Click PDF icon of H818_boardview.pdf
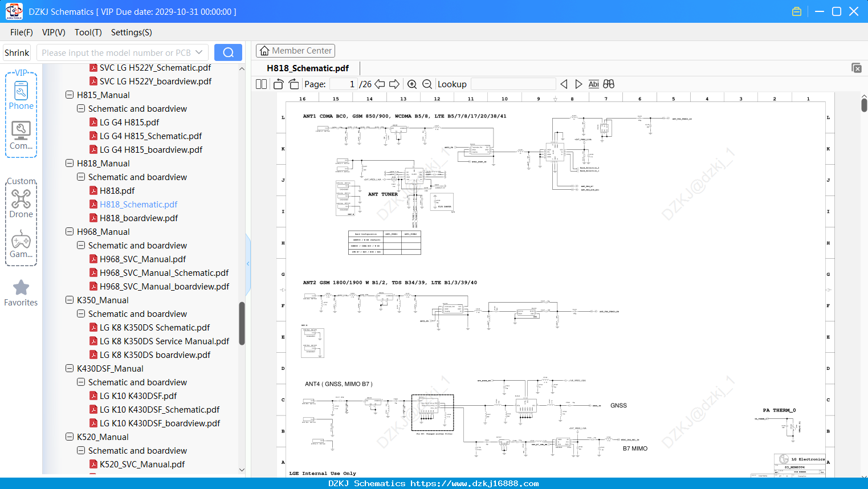The width and height of the screenshot is (868, 489). coord(93,218)
